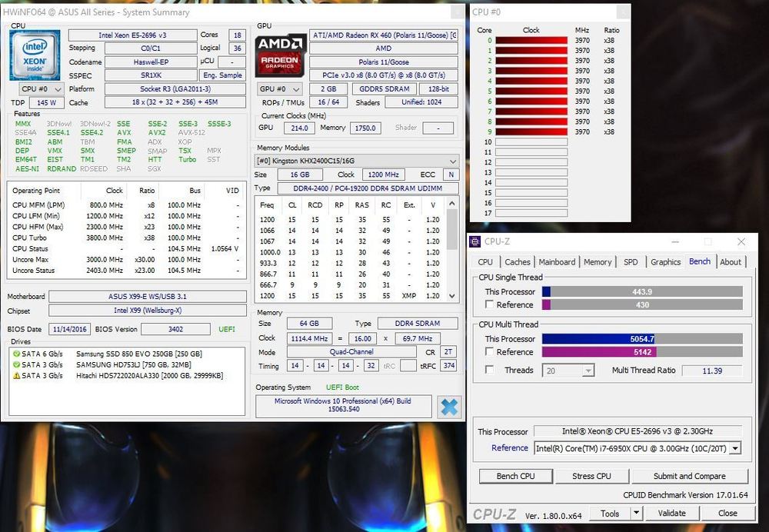The image size is (769, 532).
Task: Click single thread This Processor bar 443.9
Action: coord(642,291)
